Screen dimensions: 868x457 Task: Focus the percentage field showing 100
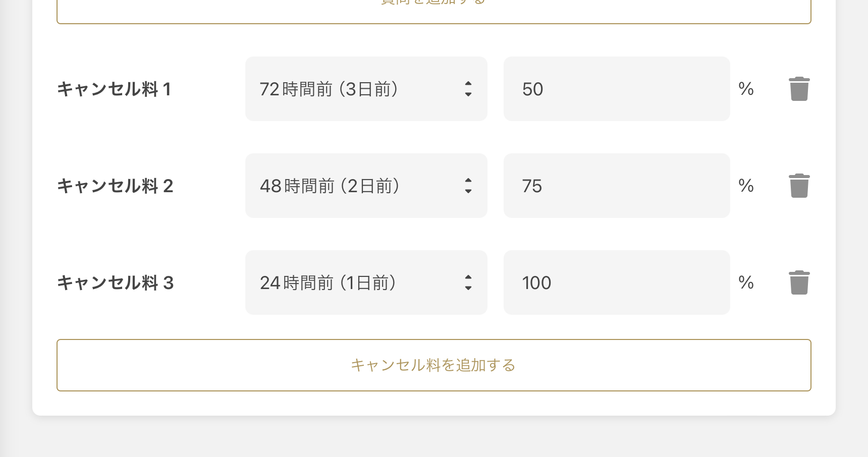tap(617, 282)
